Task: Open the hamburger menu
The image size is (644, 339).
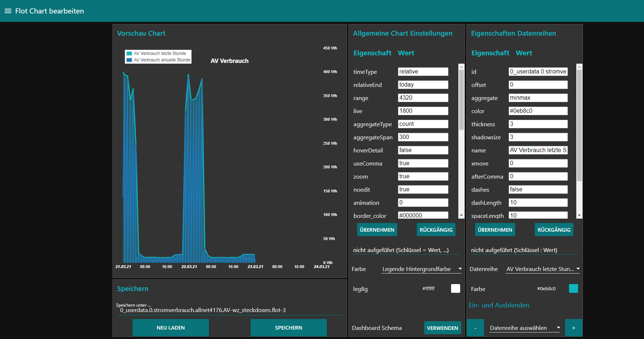Action: pyautogui.click(x=8, y=11)
